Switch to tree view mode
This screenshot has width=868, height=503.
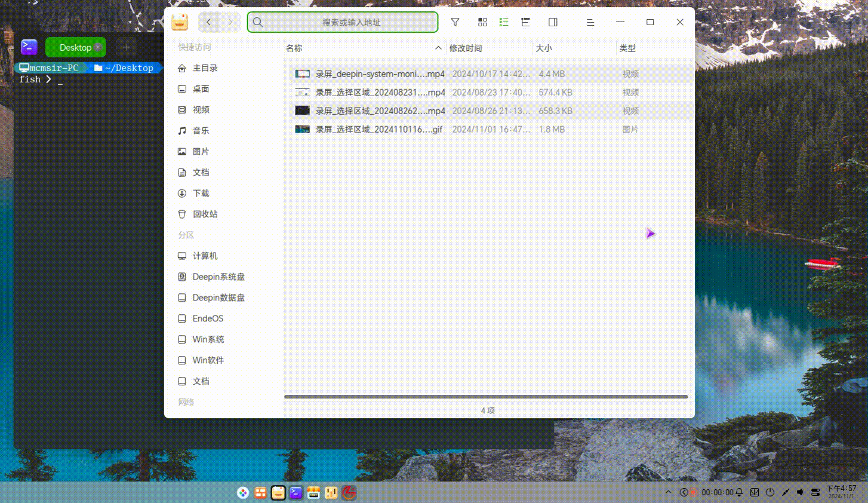(525, 22)
